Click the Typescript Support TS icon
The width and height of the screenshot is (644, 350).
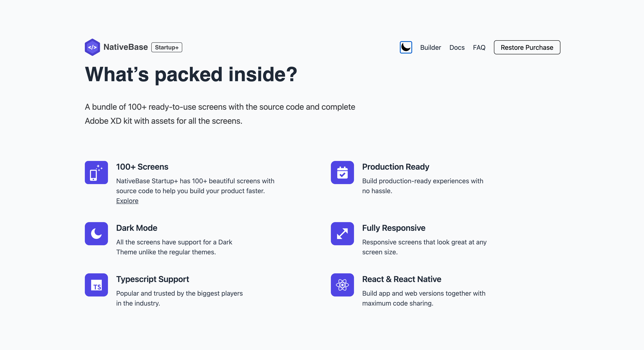coord(96,285)
